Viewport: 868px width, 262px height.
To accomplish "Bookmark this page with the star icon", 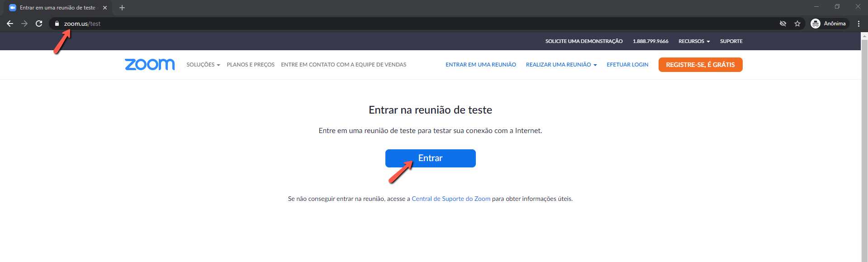I will (x=797, y=24).
